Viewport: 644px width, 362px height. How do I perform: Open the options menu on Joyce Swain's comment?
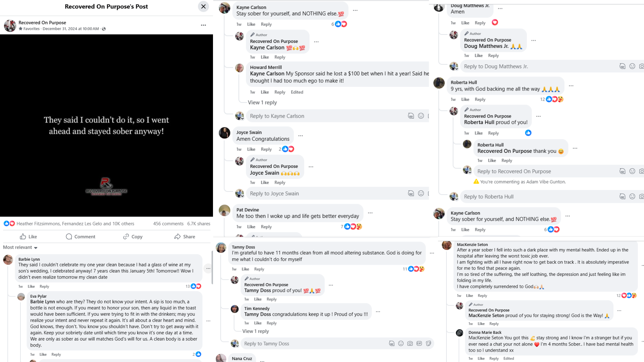pos(301,135)
